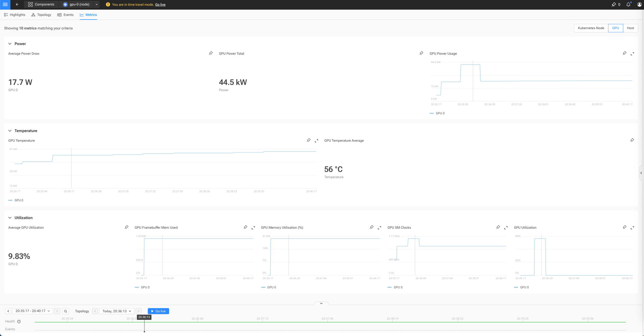Screen dimensions: 644x336
Task: Click the Go live link in banner
Action: click(160, 5)
